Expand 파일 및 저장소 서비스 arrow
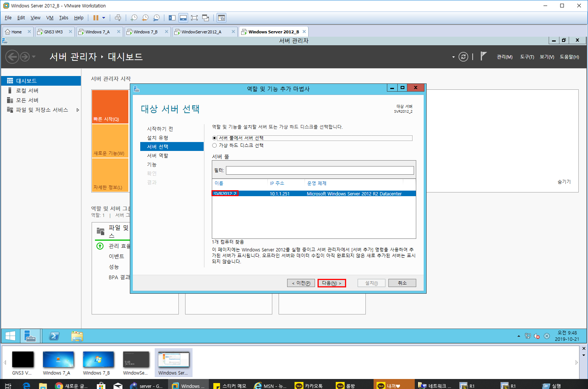 click(78, 110)
